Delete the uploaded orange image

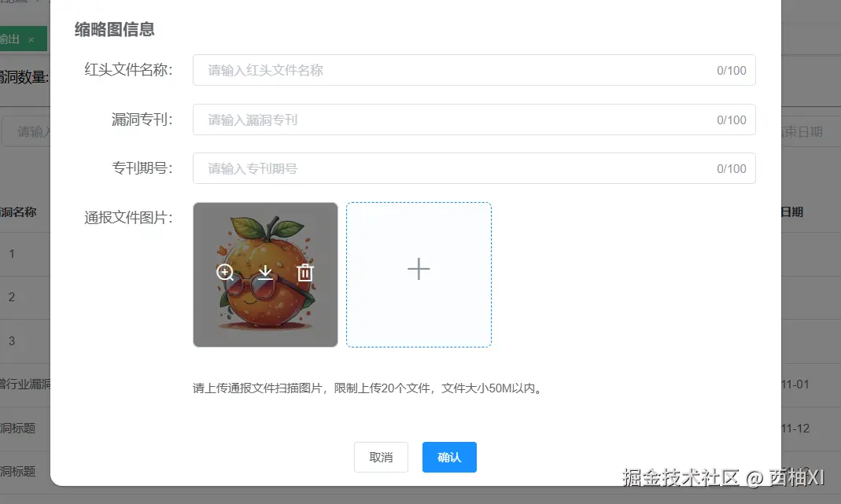pyautogui.click(x=305, y=272)
